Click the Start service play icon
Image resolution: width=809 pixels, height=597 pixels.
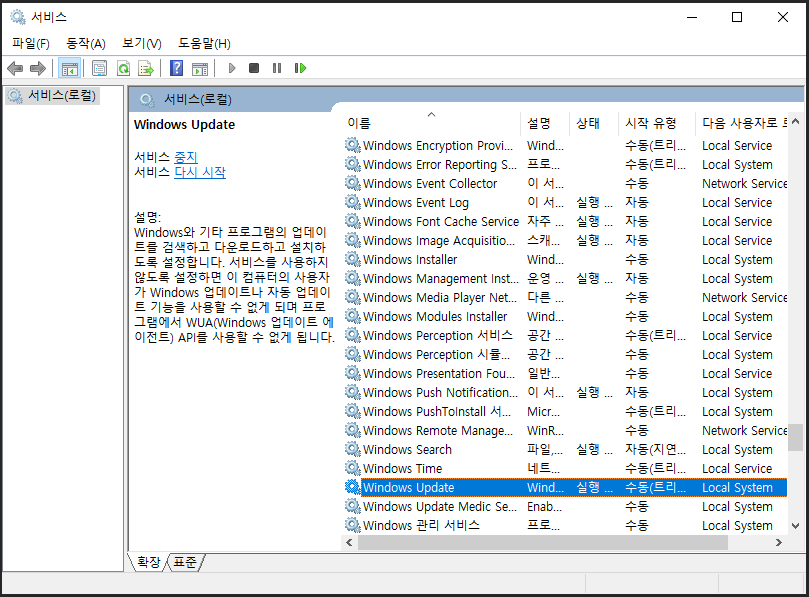click(232, 68)
